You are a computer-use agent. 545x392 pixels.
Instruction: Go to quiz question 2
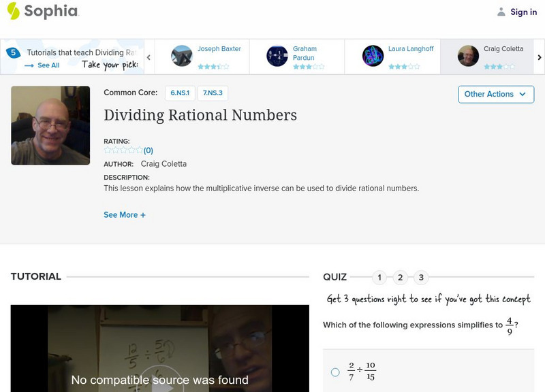(x=401, y=277)
